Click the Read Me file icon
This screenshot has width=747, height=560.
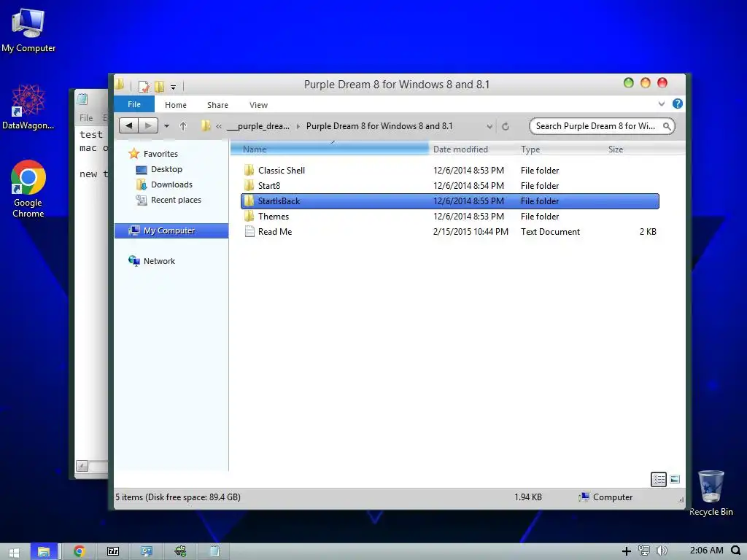click(x=249, y=231)
